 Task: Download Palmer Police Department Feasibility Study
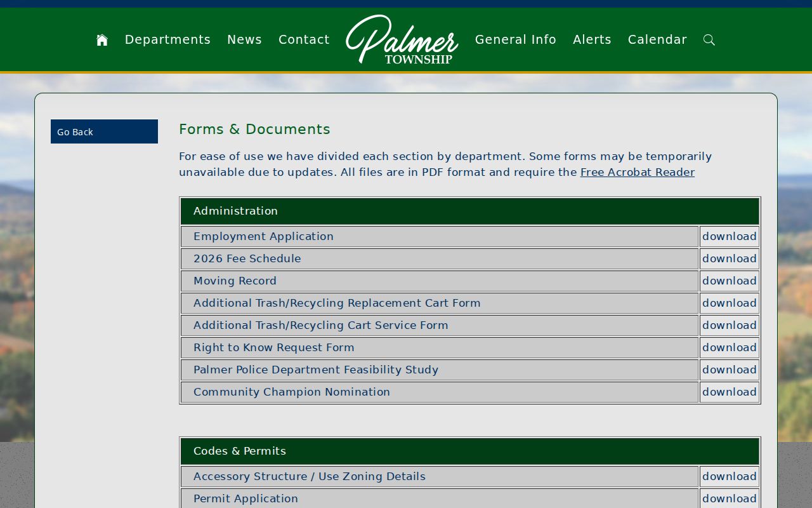pyautogui.click(x=730, y=370)
